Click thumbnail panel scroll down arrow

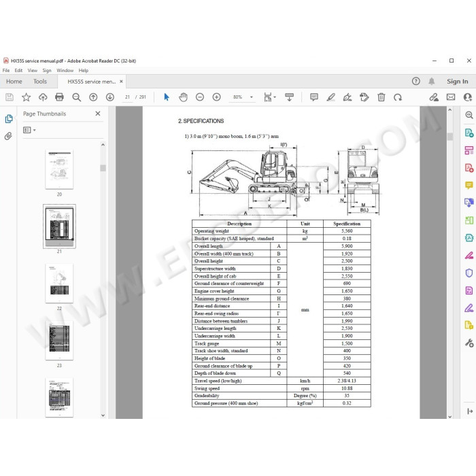pos(103,415)
